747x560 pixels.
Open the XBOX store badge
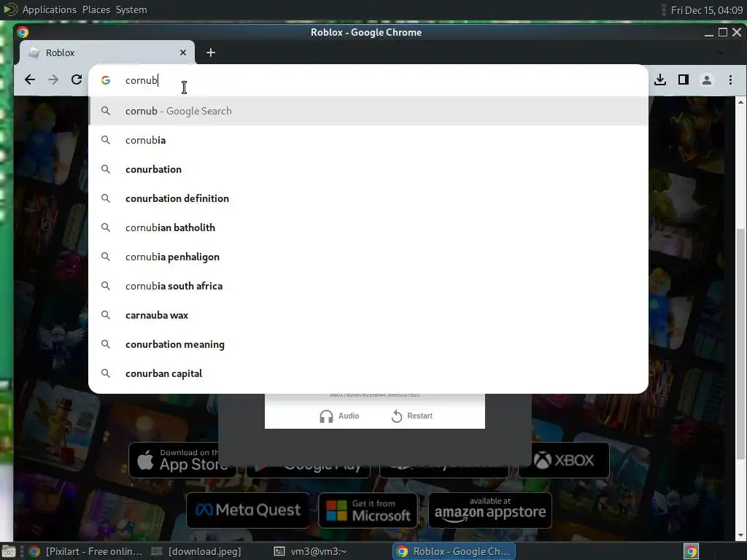coord(564,460)
